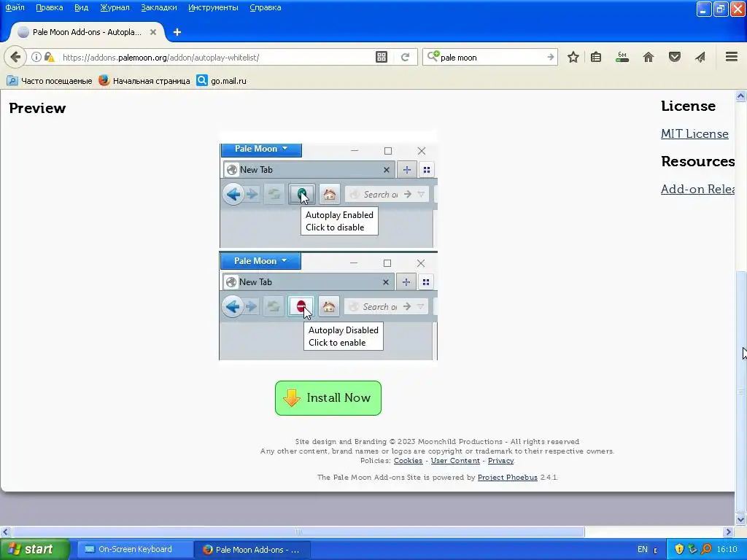
Task: Switch to On-Screen Keyboard in taskbar
Action: (x=135, y=549)
